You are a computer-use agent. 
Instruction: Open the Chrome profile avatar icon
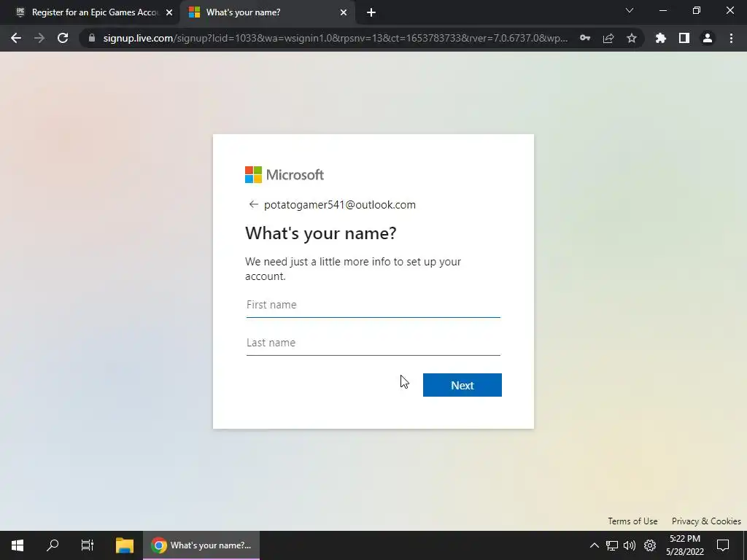[708, 38]
